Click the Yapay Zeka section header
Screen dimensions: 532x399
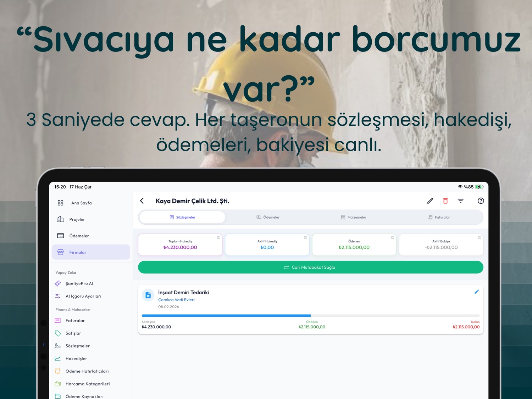(x=66, y=273)
